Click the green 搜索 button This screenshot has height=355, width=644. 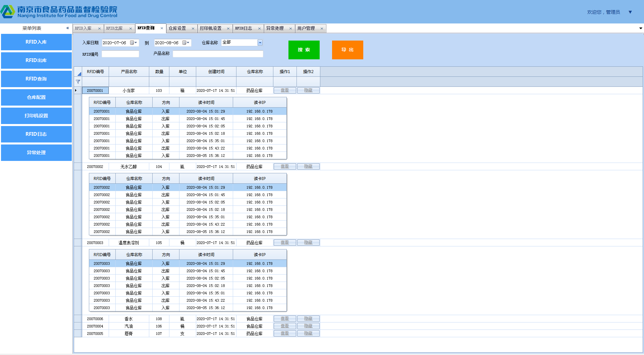coord(304,50)
